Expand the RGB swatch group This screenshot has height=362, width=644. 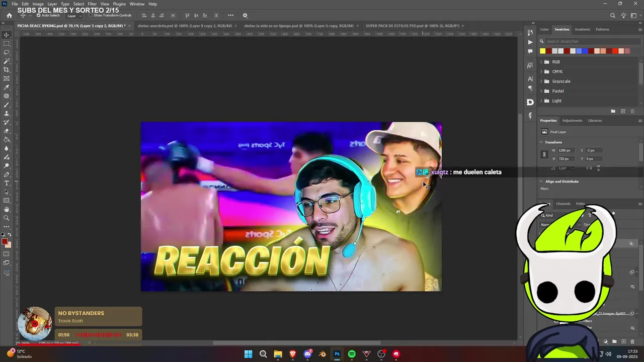click(x=541, y=62)
